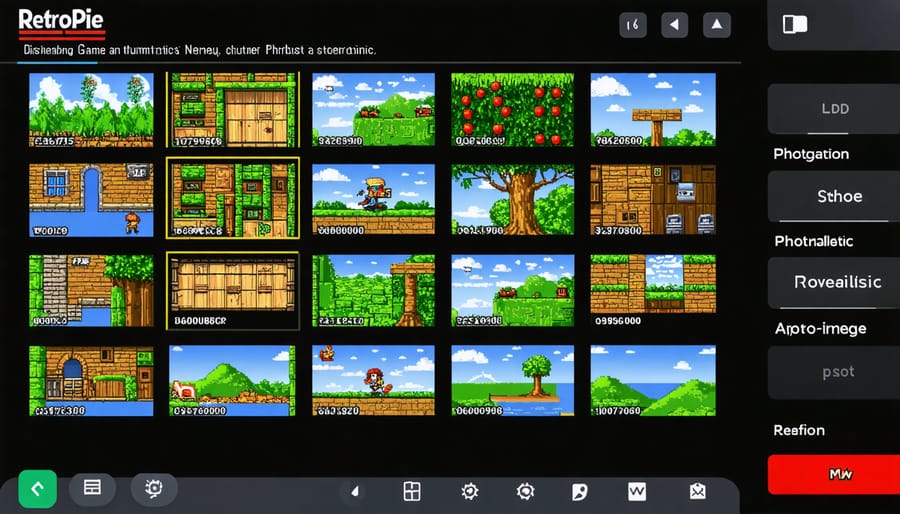This screenshot has height=514, width=900.
Task: Open the gear icon with a check mark
Action: pyautogui.click(x=470, y=492)
